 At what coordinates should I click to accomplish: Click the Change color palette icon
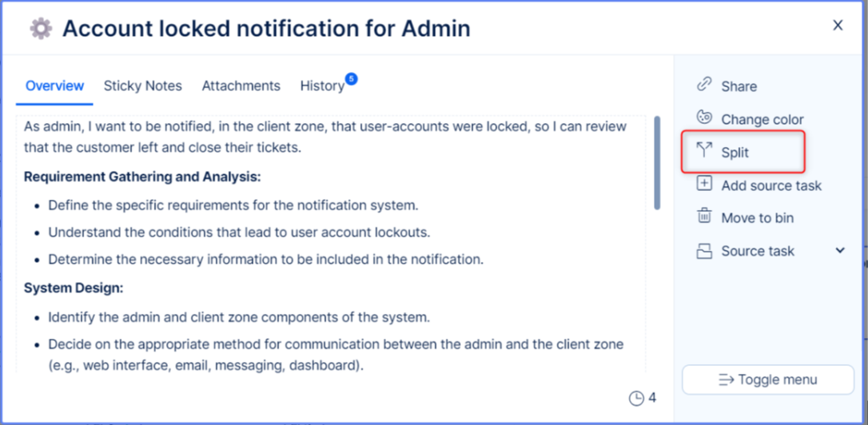(704, 118)
